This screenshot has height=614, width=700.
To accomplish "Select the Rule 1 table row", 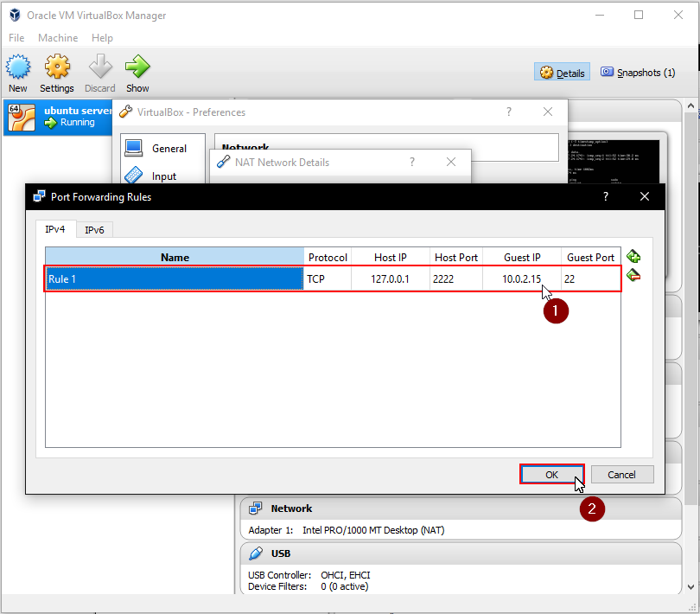I will (173, 278).
